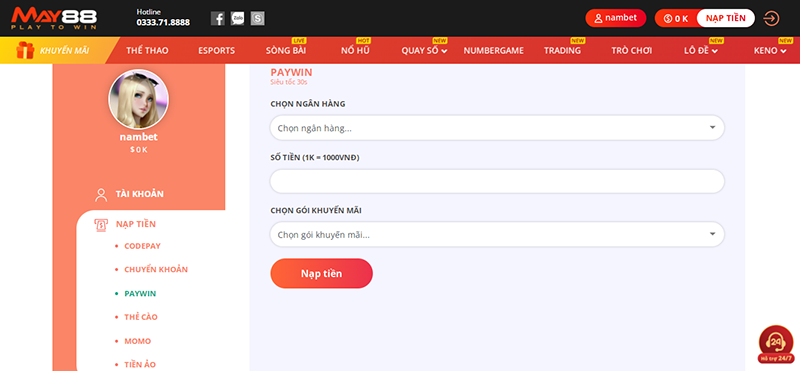
Task: Open the 24/7 support headset icon
Action: pos(776,343)
